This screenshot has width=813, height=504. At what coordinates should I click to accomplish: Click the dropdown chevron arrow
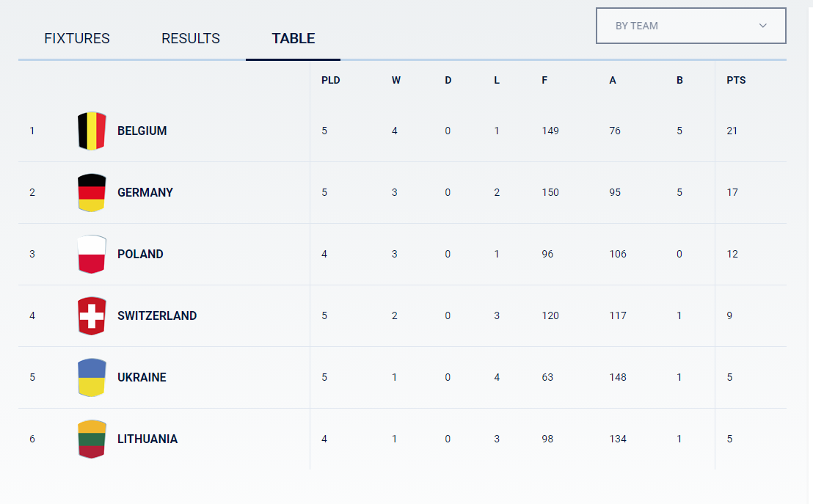[x=763, y=26]
